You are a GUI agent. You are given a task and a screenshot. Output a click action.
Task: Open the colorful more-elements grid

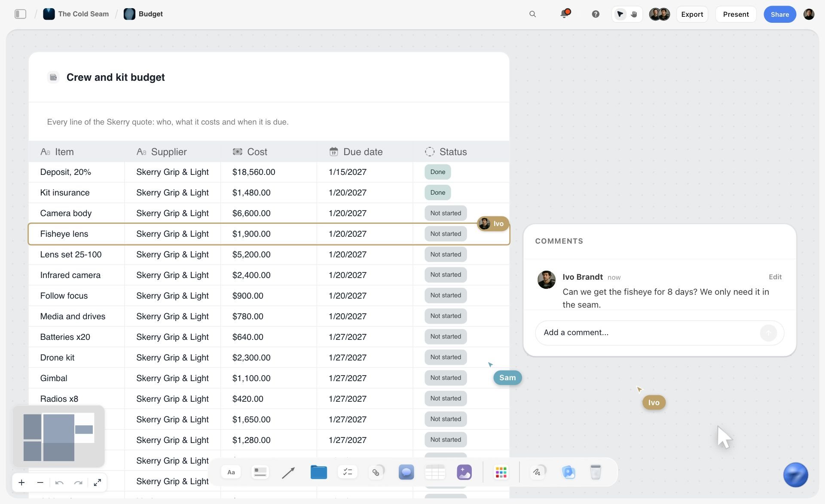point(501,472)
